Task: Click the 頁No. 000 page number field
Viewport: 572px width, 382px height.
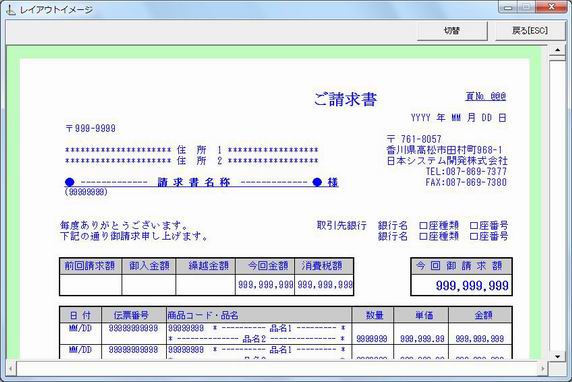Action: coord(486,96)
